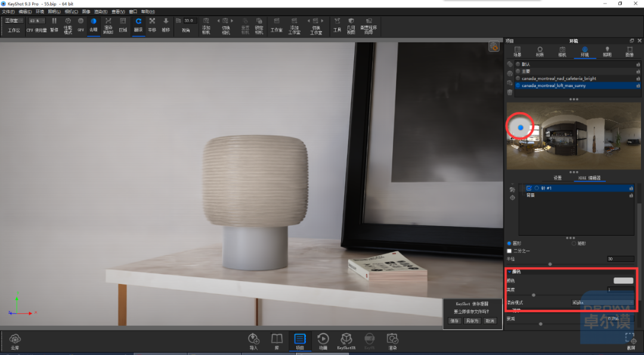The height and width of the screenshot is (355, 644).
Task: Click the Screenshot (截屏) icon
Action: 630,339
